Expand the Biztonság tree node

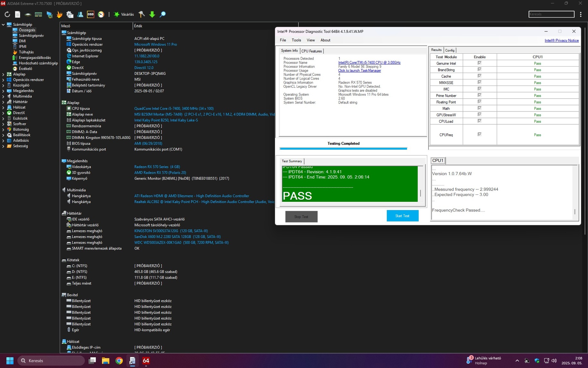pos(3,130)
